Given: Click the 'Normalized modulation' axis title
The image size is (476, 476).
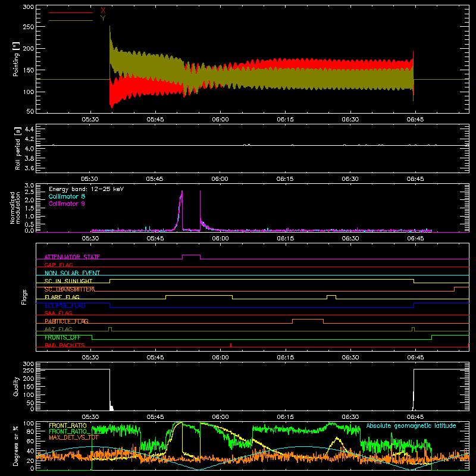Looking at the screenshot, I should click(15, 208).
